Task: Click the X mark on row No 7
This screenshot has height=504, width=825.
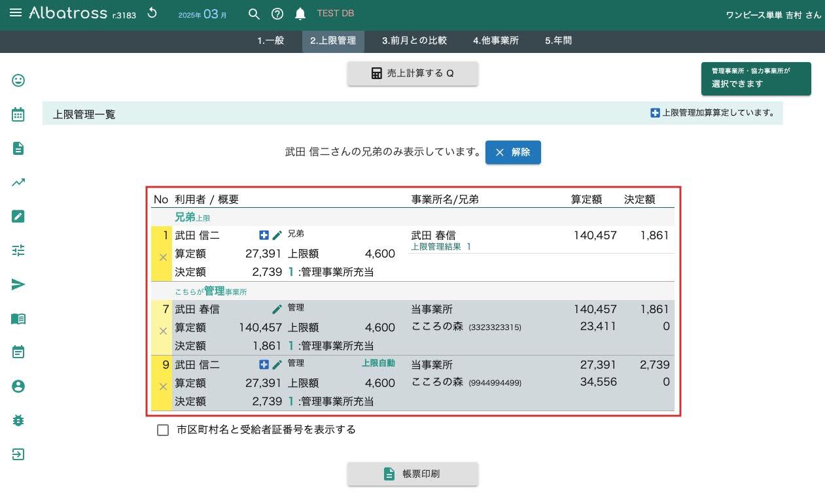Action: 163,331
